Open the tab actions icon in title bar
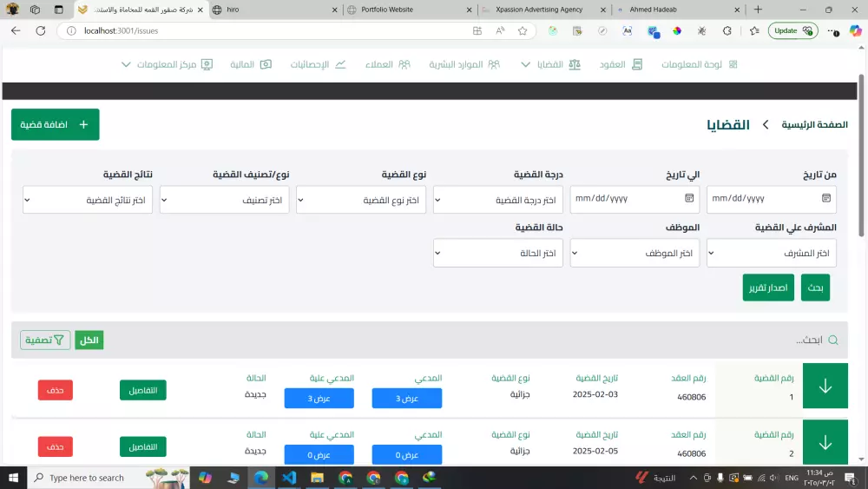Viewport: 868px width, 489px height. pyautogui.click(x=59, y=10)
